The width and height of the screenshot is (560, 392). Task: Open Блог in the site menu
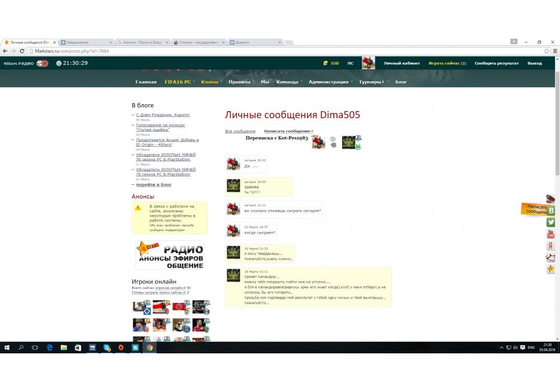(x=401, y=82)
